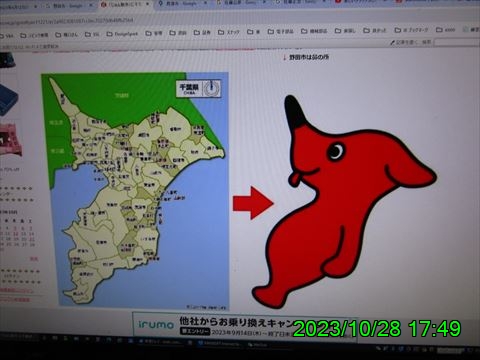
Task: Click the pink product thumbnail in left sidebar
Action: pos(11,139)
